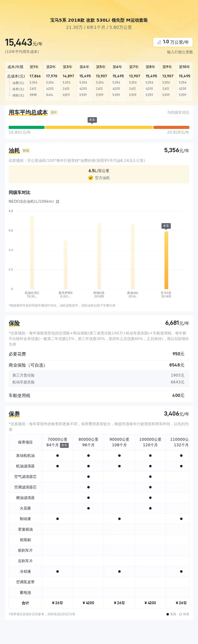Click the pencil edit icon beside 1.0万公里/年
Image resolution: width=198 pixels, height=644 pixels.
[159, 42]
